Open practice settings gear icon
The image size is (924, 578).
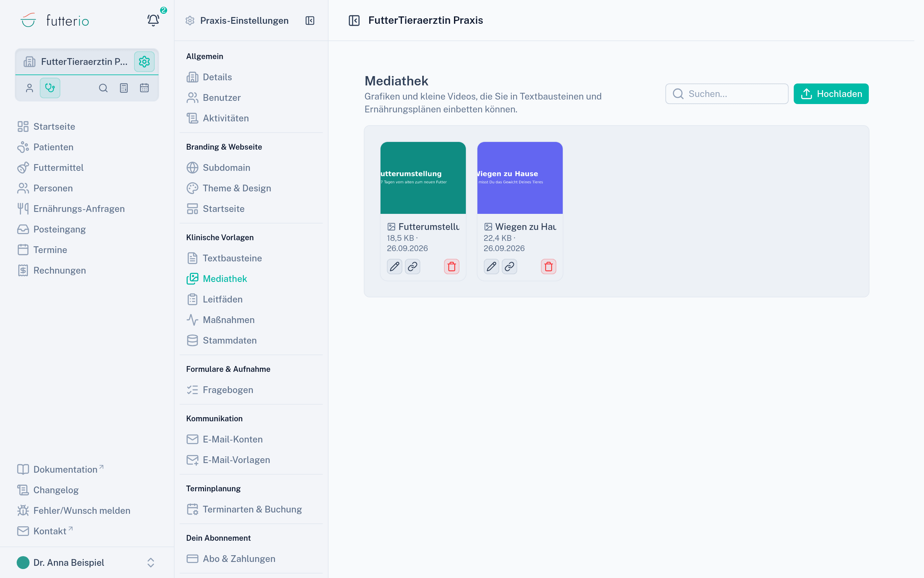(x=144, y=62)
